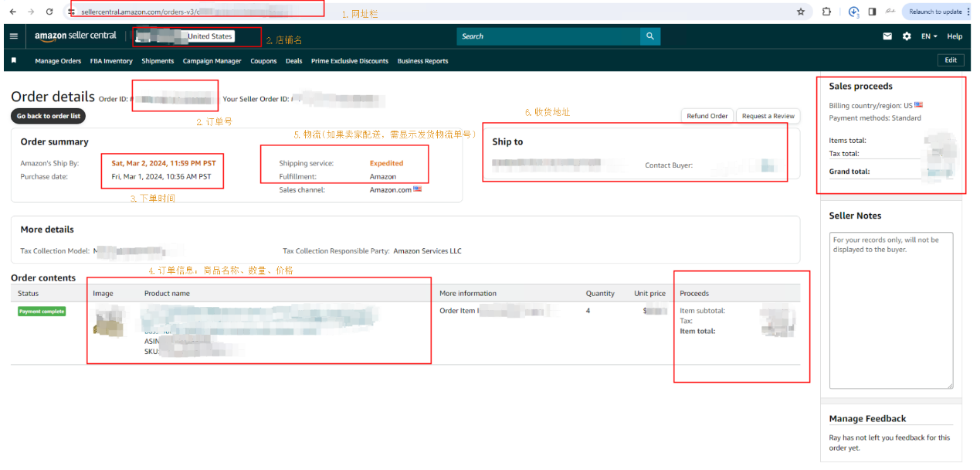Click the Refund Order button

pyautogui.click(x=707, y=116)
